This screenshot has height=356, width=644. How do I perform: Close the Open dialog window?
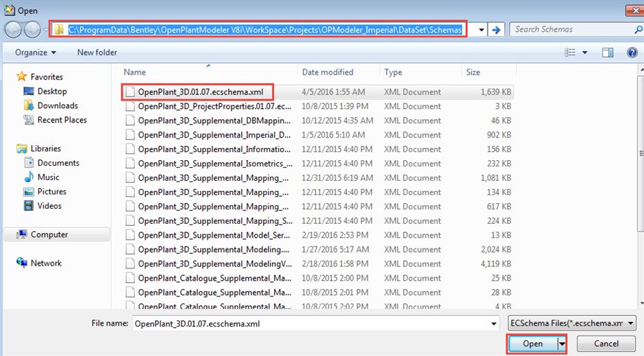pyautogui.click(x=634, y=10)
